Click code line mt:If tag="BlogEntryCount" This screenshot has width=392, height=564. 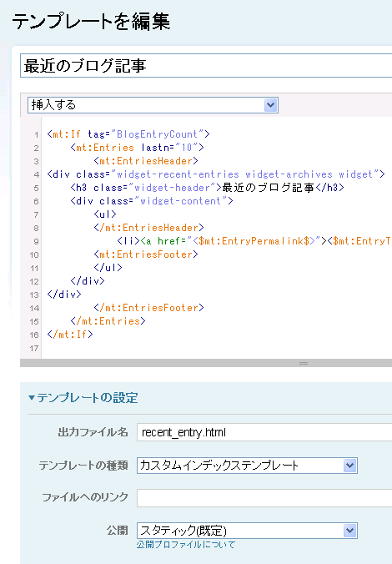tap(128, 134)
